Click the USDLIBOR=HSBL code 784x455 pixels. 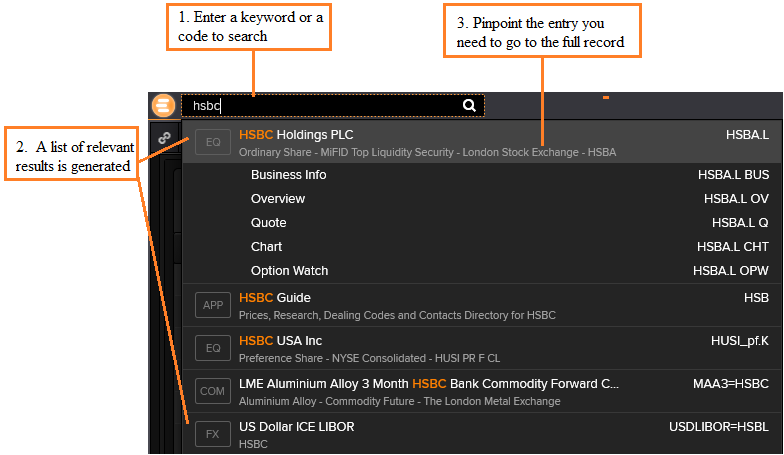coord(719,426)
